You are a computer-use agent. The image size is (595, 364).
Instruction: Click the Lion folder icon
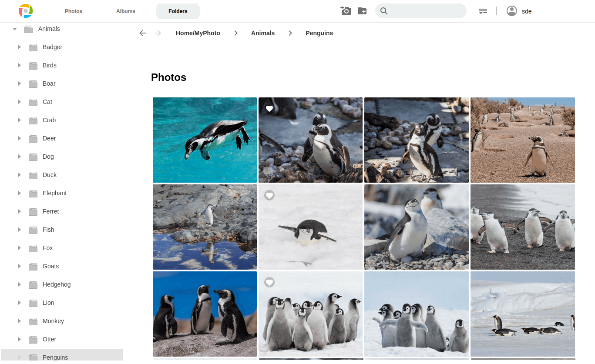[x=33, y=303]
